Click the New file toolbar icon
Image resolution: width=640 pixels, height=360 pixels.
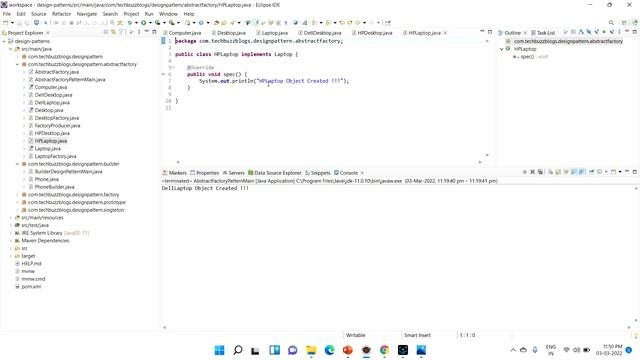(x=6, y=22)
